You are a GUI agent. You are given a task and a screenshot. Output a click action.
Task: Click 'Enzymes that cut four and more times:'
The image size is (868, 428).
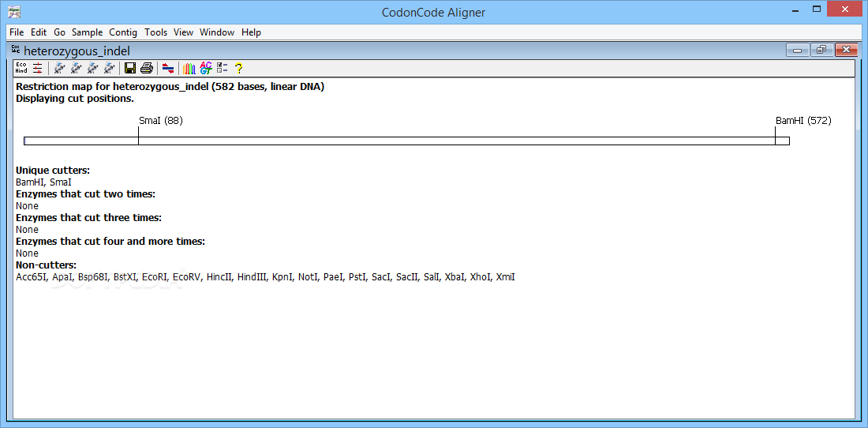(x=110, y=242)
